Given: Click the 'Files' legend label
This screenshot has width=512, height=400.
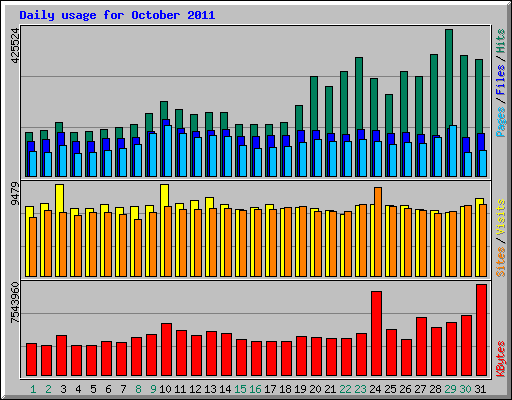Looking at the screenshot, I should pos(501,80).
